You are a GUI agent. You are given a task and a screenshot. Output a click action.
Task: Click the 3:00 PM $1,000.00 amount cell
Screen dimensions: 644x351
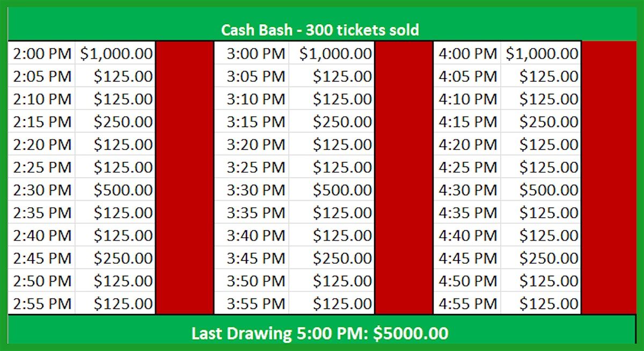pos(332,53)
